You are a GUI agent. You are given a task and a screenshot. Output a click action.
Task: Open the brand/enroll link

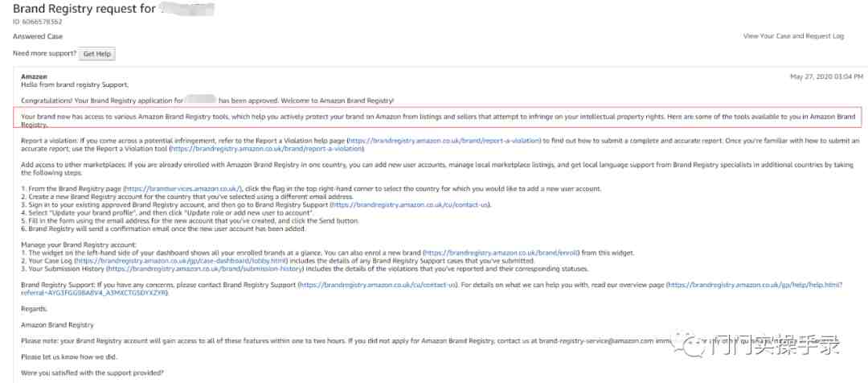501,253
